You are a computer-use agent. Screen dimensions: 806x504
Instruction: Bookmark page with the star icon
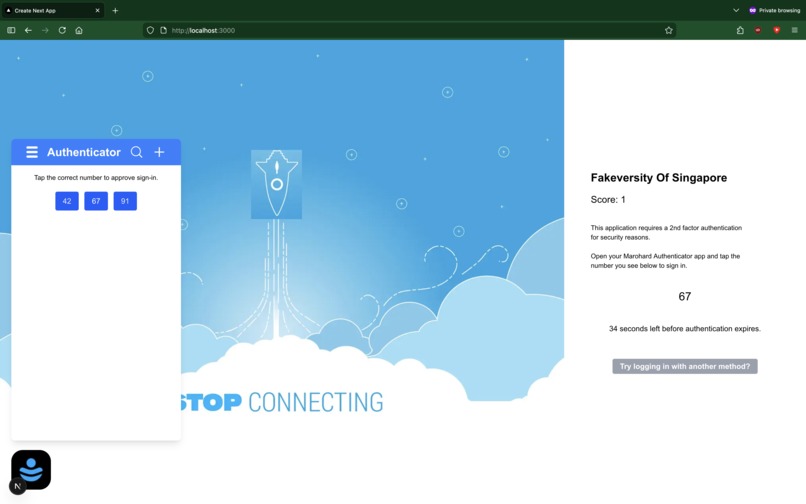pos(668,30)
